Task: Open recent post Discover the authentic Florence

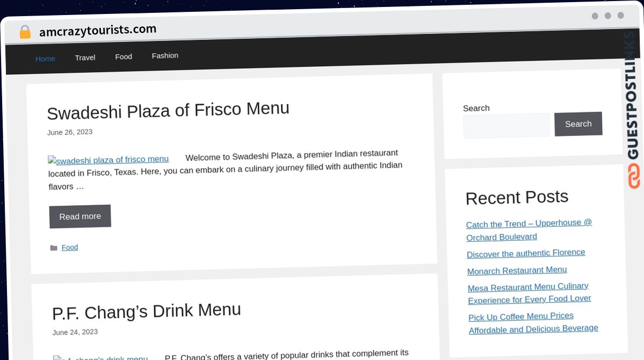Action: (x=526, y=253)
